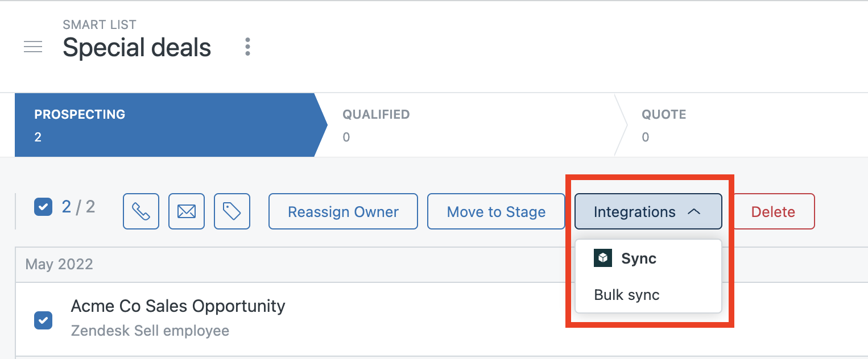Click the red Delete button

(x=773, y=211)
